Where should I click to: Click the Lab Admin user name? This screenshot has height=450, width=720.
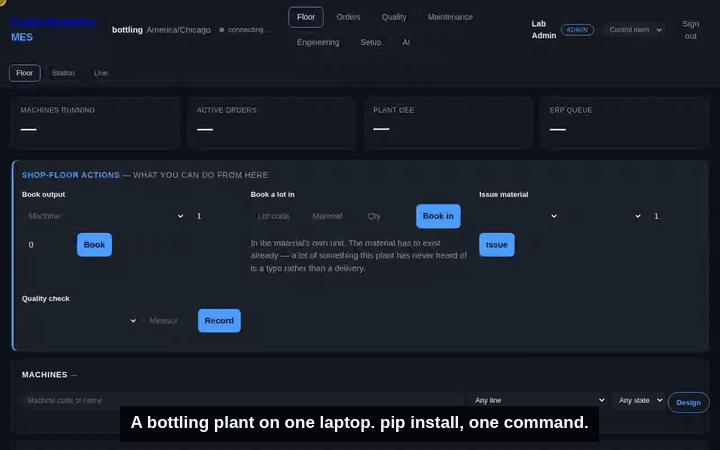(544, 29)
